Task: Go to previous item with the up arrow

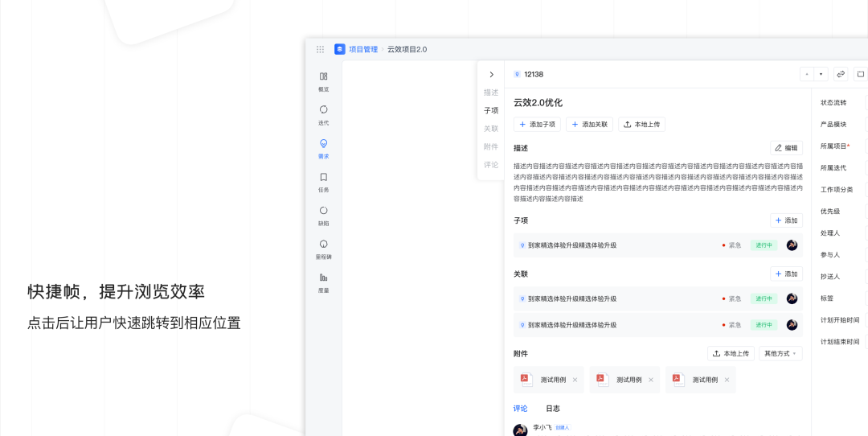Action: tap(807, 74)
